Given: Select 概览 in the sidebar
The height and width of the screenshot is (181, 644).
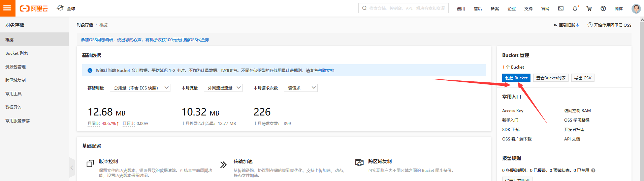Looking at the screenshot, I should tap(34, 40).
